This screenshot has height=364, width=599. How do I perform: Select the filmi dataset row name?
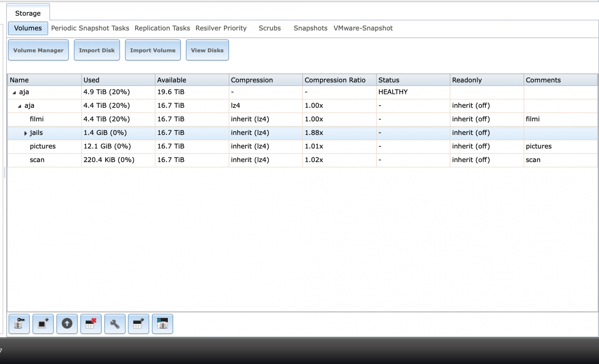tap(37, 119)
